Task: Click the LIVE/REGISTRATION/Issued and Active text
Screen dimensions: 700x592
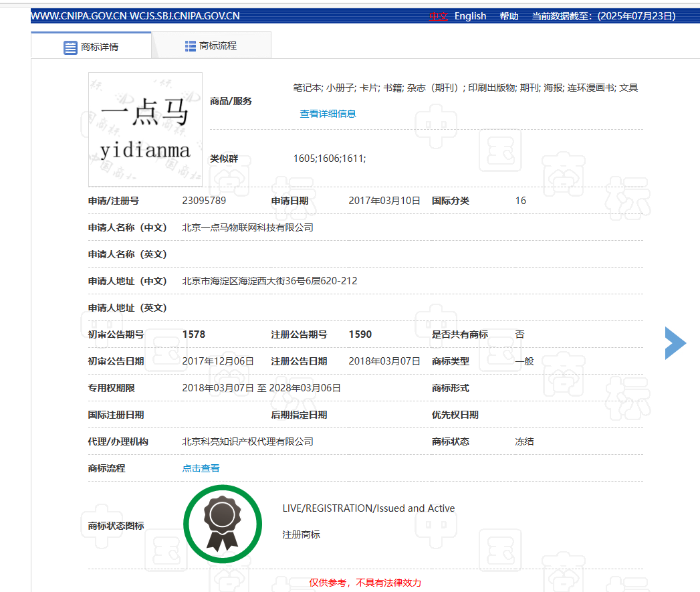Action: click(368, 508)
